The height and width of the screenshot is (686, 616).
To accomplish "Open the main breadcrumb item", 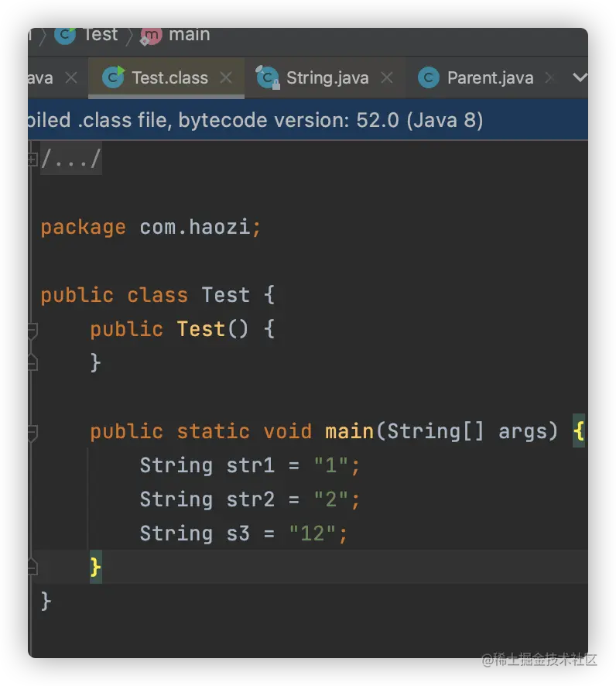I will pos(189,35).
